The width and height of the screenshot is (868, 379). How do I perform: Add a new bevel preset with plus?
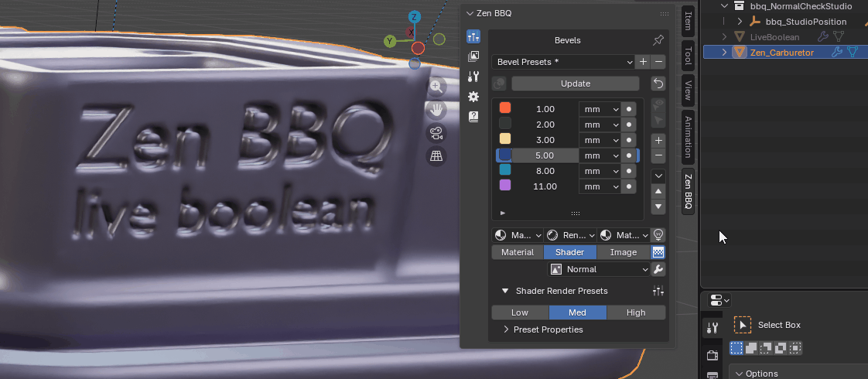[643, 62]
